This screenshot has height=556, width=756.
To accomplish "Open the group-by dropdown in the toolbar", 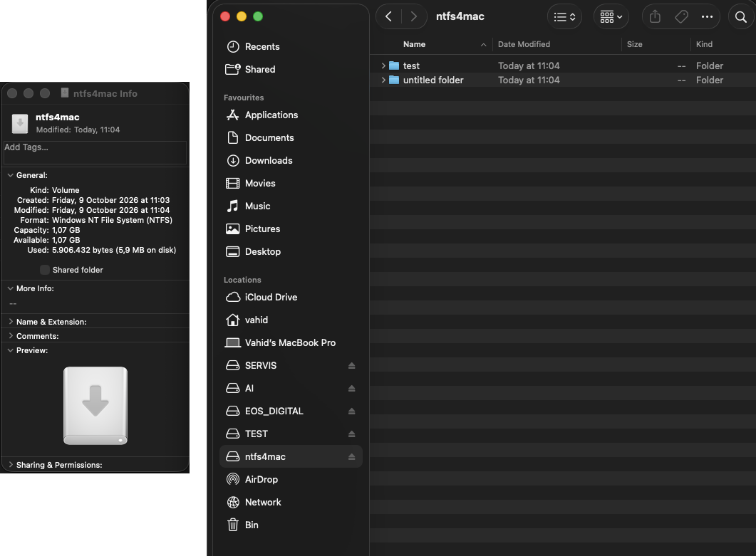I will [x=611, y=17].
